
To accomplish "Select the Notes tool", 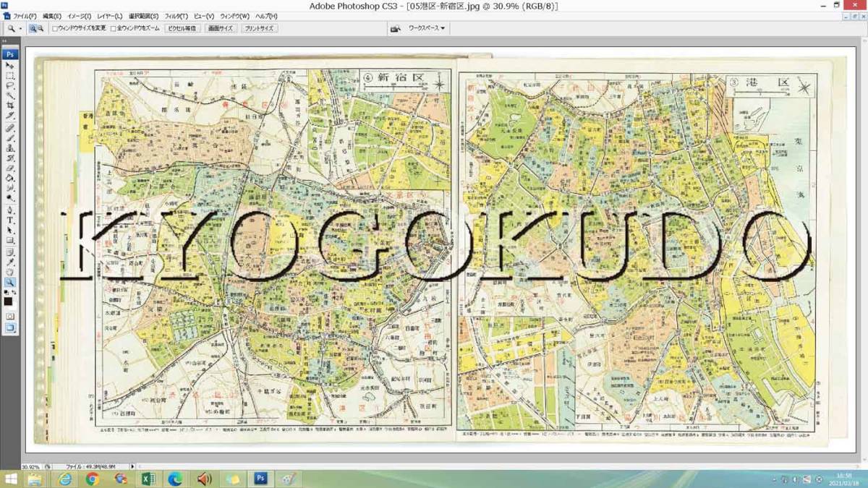I will (10, 251).
